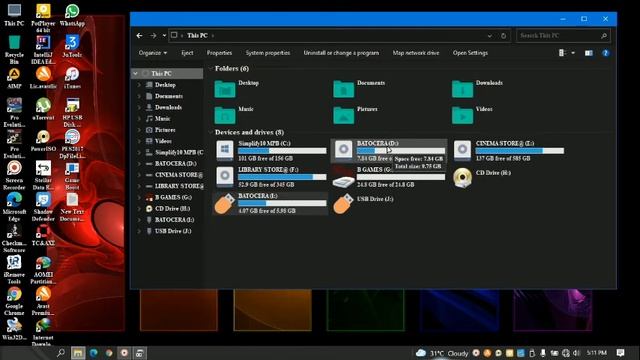
Task: Click This PC breadcrumb in address bar
Action: (x=198, y=36)
